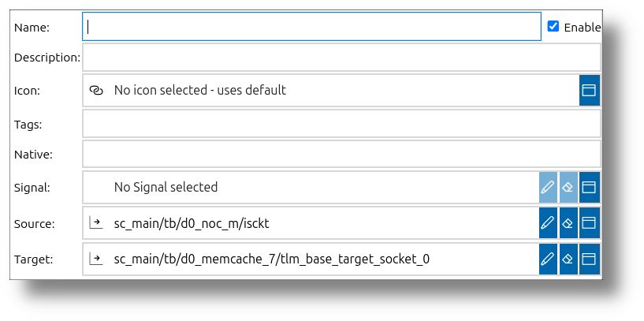Click into the Tags text field

coord(342,124)
